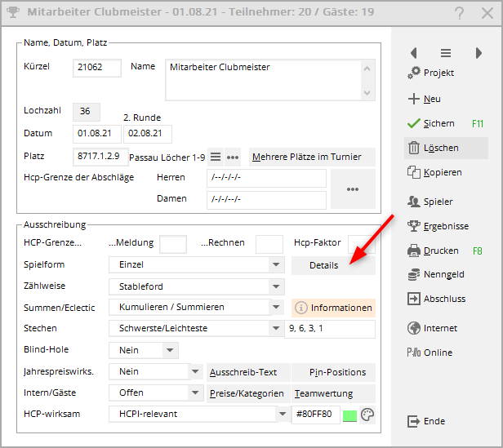The height and width of the screenshot is (448, 503).
Task: Open the tournament list menu icon
Action: [x=446, y=53]
